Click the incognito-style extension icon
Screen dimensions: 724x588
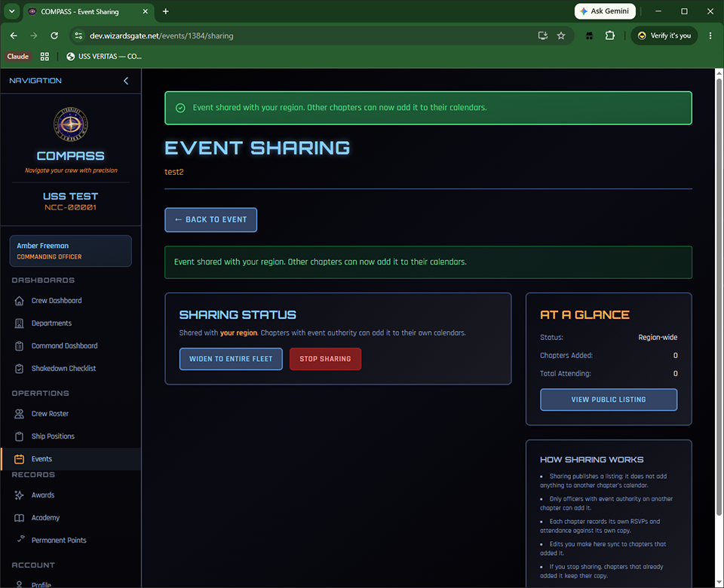589,35
